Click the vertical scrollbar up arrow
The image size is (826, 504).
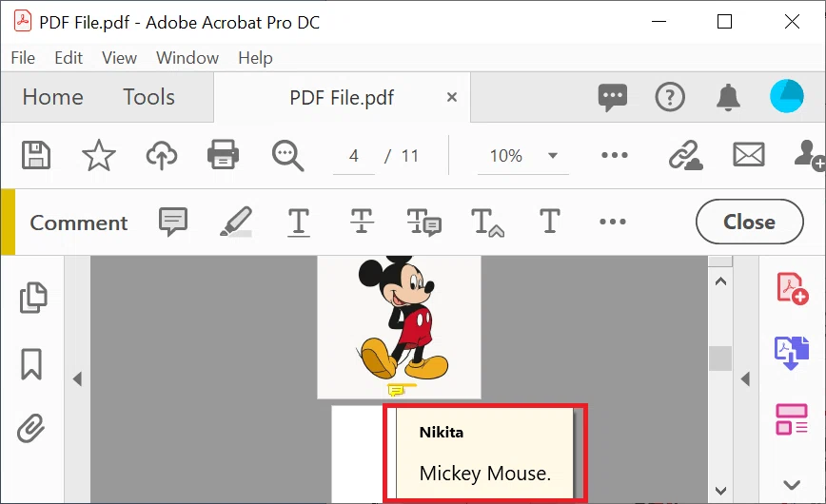(720, 281)
